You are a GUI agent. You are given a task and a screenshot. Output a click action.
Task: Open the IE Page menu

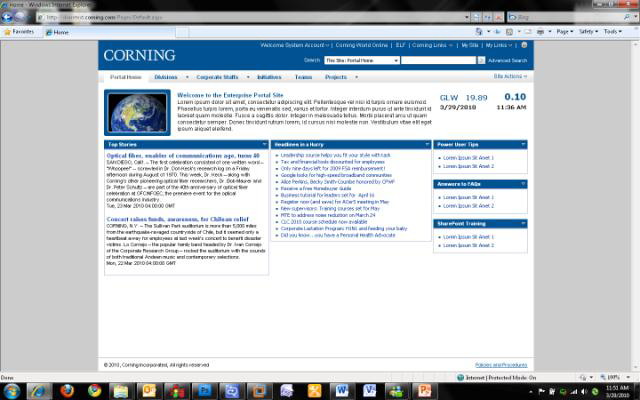[x=564, y=32]
